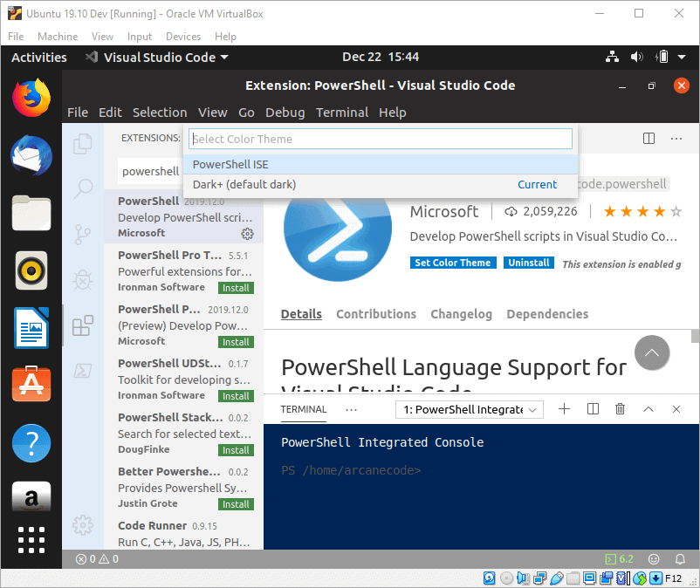Switch to the Details tab
This screenshot has height=588, width=700.
pyautogui.click(x=301, y=314)
